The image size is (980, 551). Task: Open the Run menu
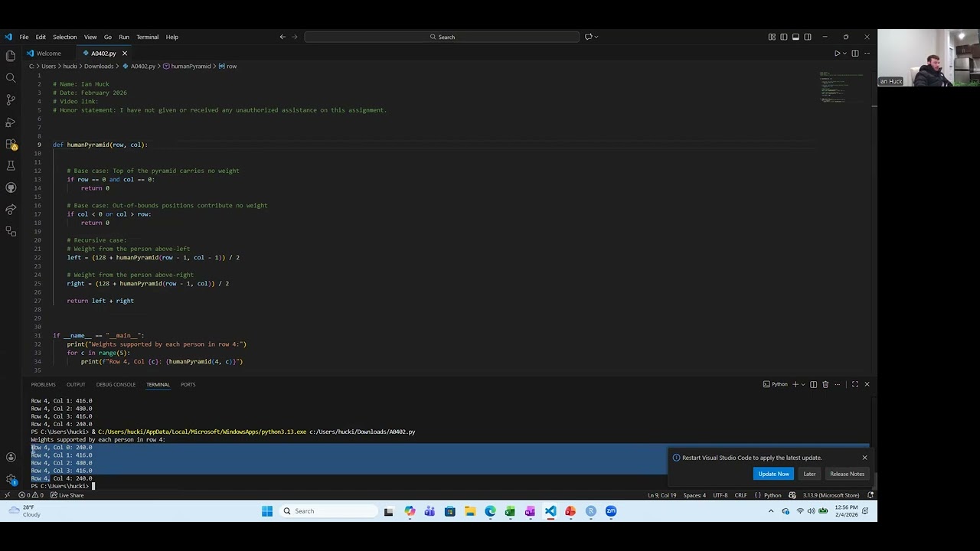[x=123, y=37]
